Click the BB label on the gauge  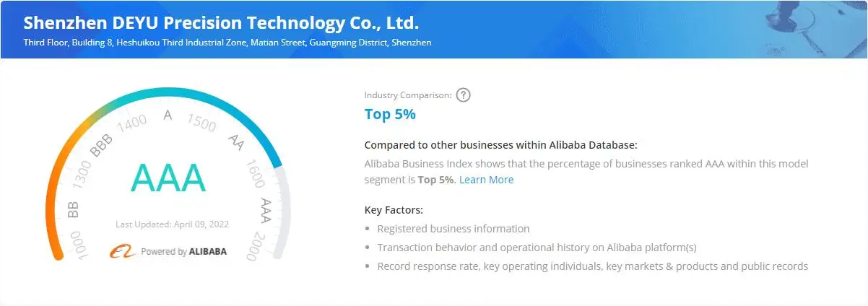click(x=73, y=210)
